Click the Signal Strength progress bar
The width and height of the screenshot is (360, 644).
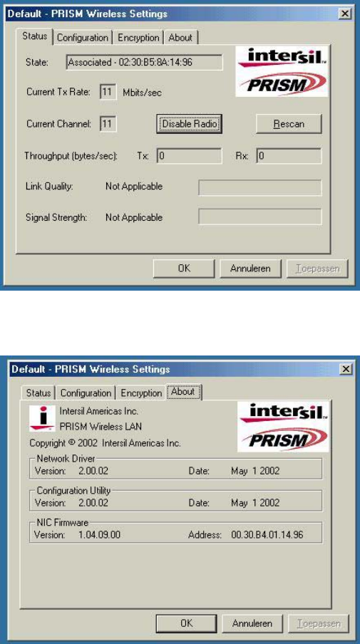[260, 217]
